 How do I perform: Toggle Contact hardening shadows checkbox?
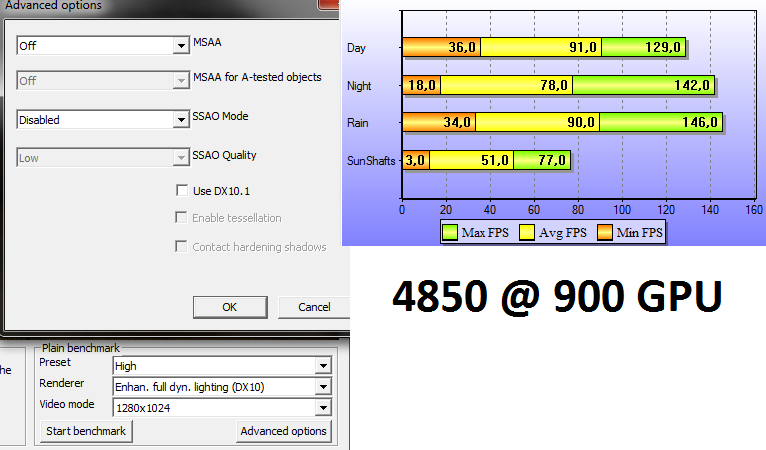[x=181, y=246]
